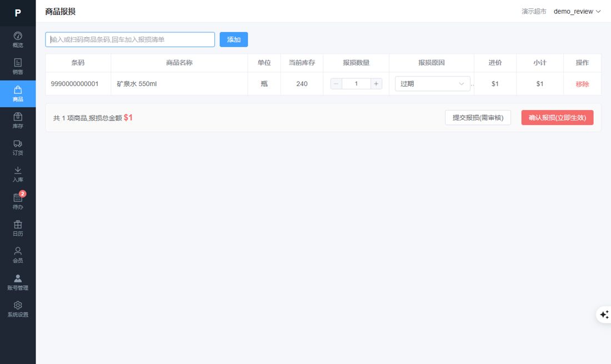
Task: Click the 单位 cell 瓶
Action: [264, 84]
